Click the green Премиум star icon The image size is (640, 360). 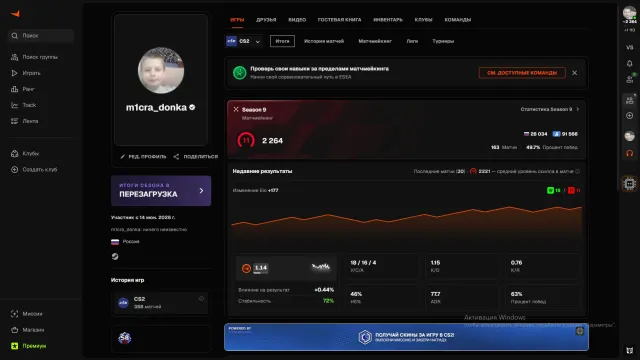tap(15, 346)
